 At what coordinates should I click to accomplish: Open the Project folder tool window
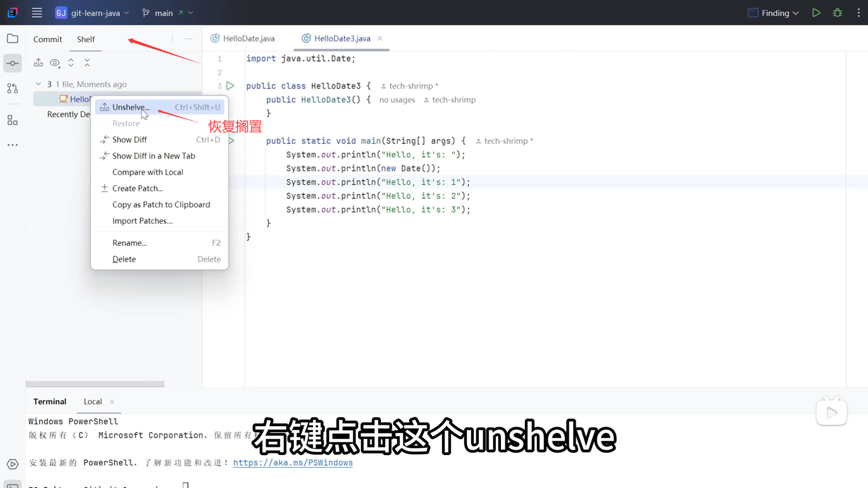13,39
